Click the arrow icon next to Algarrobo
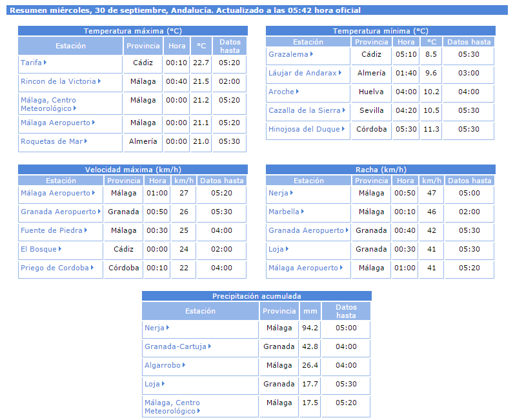Image resolution: width=524 pixels, height=420 pixels. (184, 365)
